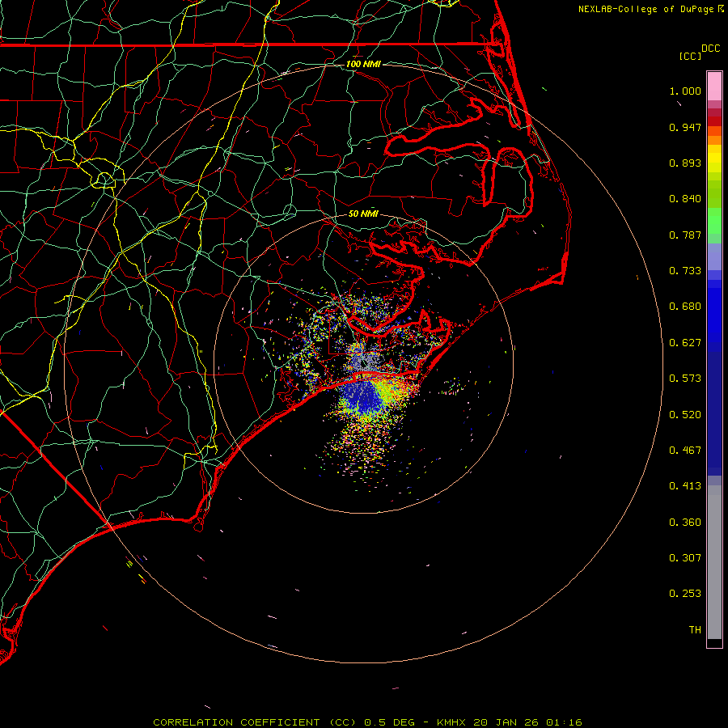Select the 0.413 scale value
Screen dimensions: 728x728
685,486
